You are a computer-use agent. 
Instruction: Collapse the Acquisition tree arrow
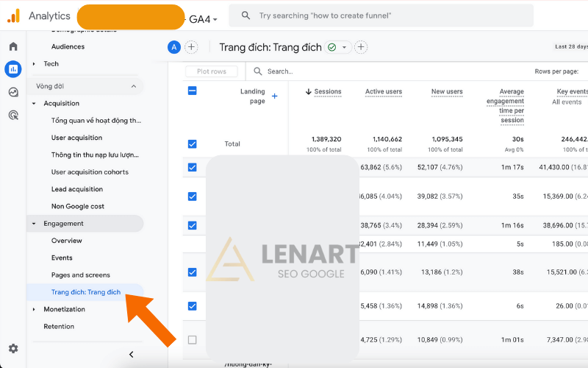click(x=34, y=103)
